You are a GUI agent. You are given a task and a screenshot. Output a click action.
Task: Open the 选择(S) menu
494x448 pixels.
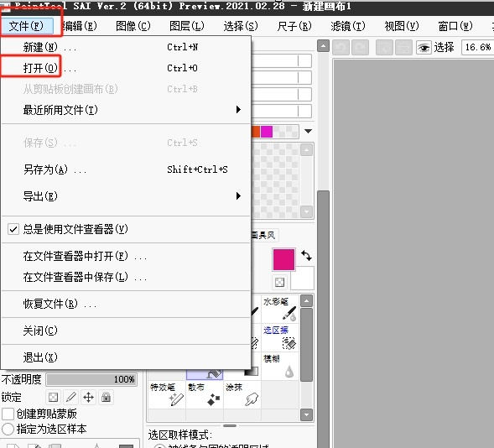tap(241, 26)
